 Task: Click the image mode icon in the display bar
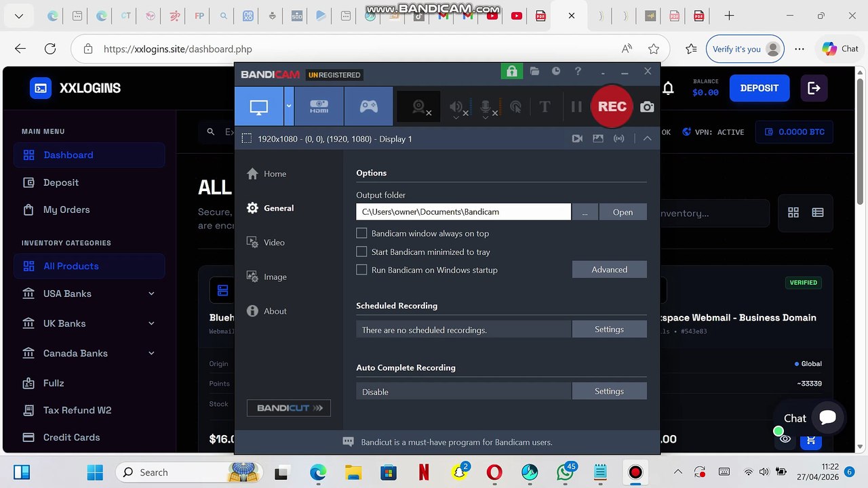(x=598, y=138)
